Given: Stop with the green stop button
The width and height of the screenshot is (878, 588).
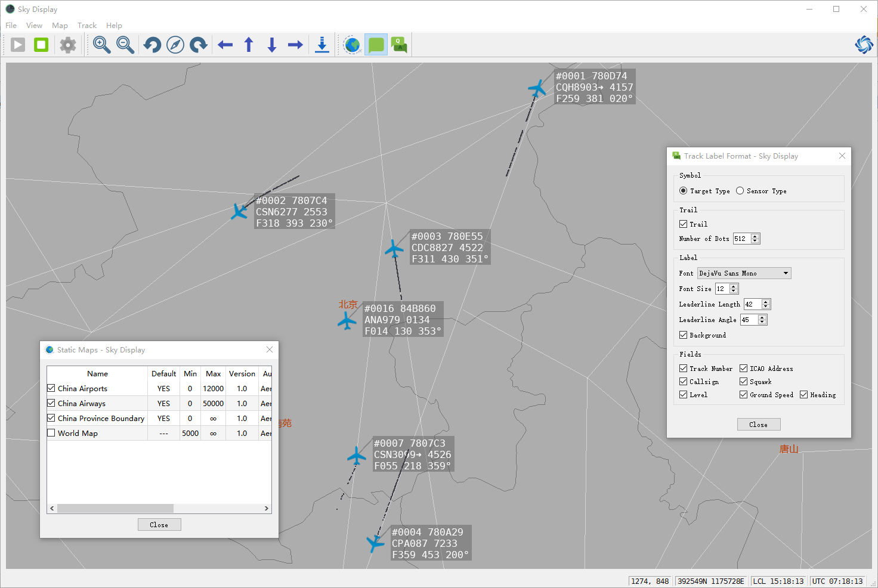Looking at the screenshot, I should click(41, 45).
